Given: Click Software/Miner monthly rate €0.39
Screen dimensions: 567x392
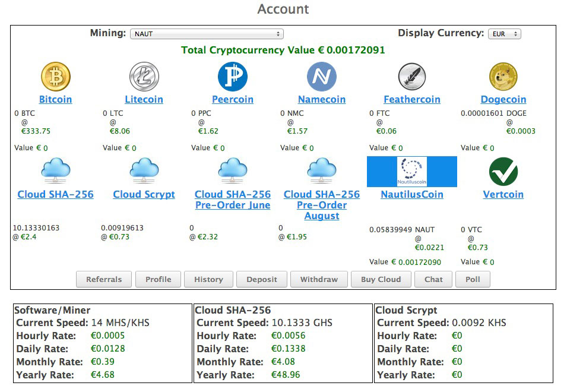Looking at the screenshot, I should pos(103,362).
